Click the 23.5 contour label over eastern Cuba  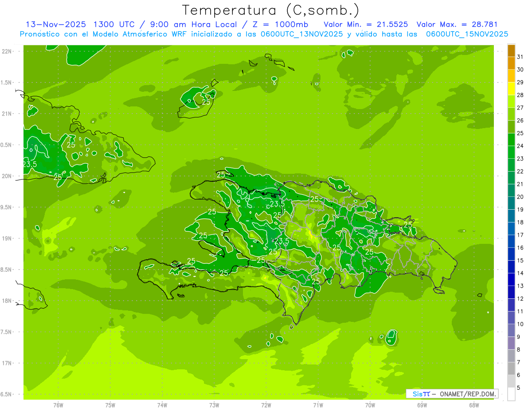coord(30,164)
